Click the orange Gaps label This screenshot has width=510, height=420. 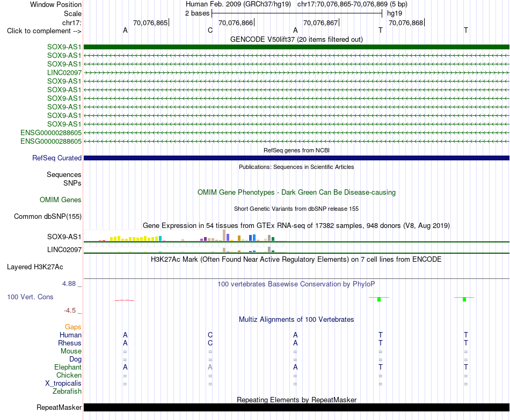tap(73, 327)
